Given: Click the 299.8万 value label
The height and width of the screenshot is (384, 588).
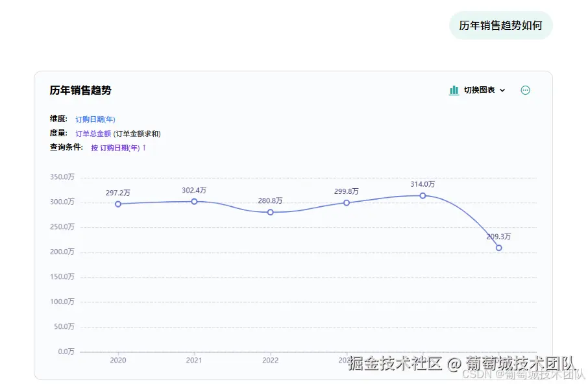Looking at the screenshot, I should [346, 191].
